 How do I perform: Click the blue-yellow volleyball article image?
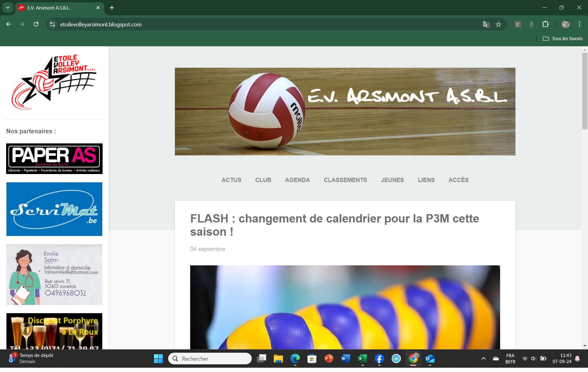click(345, 307)
